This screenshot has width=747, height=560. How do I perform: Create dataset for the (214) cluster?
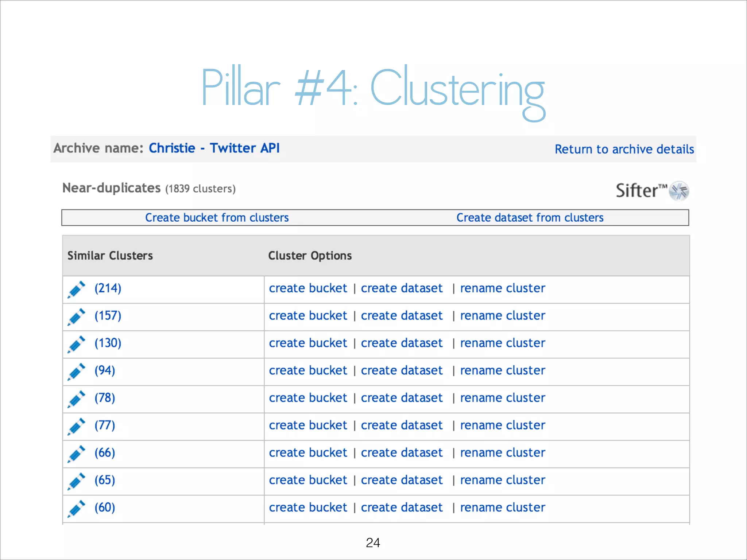coord(402,288)
